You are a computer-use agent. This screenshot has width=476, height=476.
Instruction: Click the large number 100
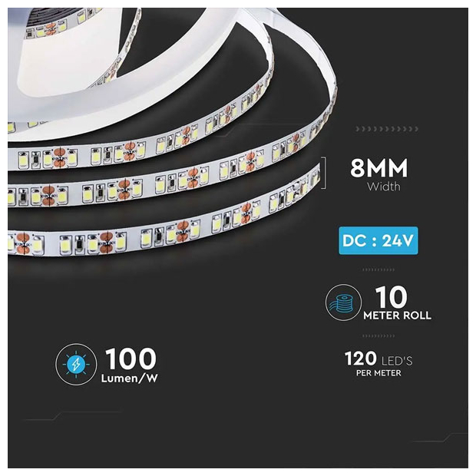coord(131,359)
